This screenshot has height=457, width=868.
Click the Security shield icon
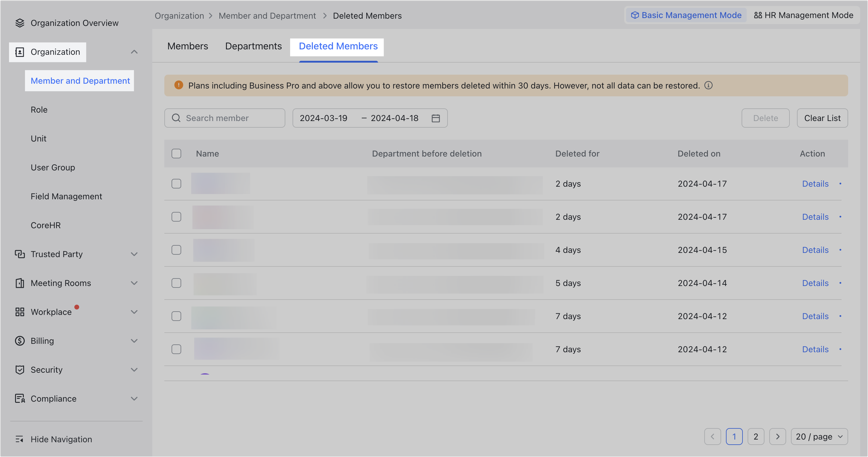(20, 370)
